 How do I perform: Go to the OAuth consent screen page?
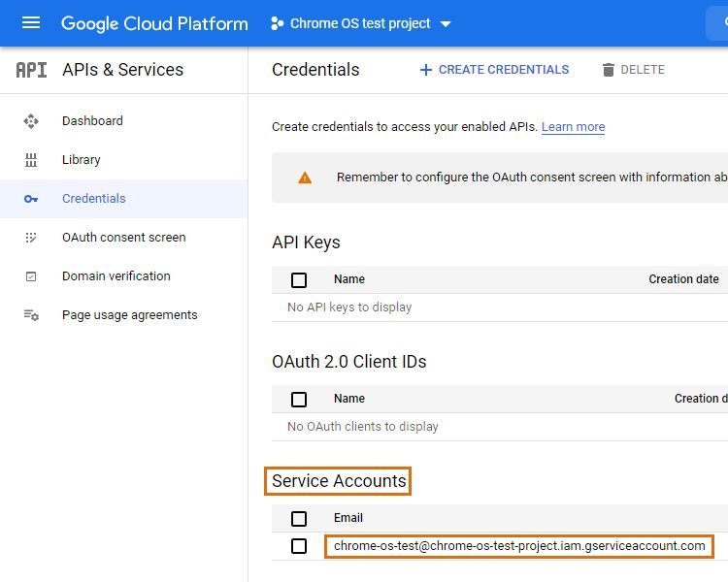[123, 238]
